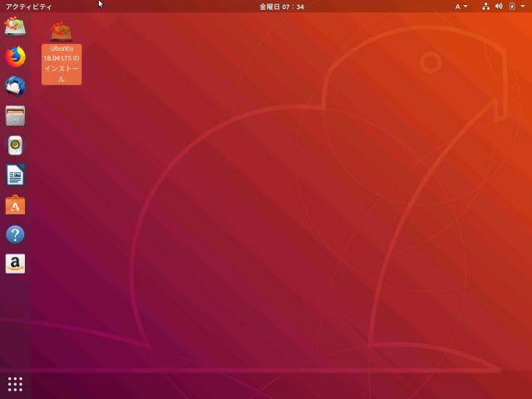Open the Help question mark icon
The width and height of the screenshot is (532, 399).
(x=15, y=234)
